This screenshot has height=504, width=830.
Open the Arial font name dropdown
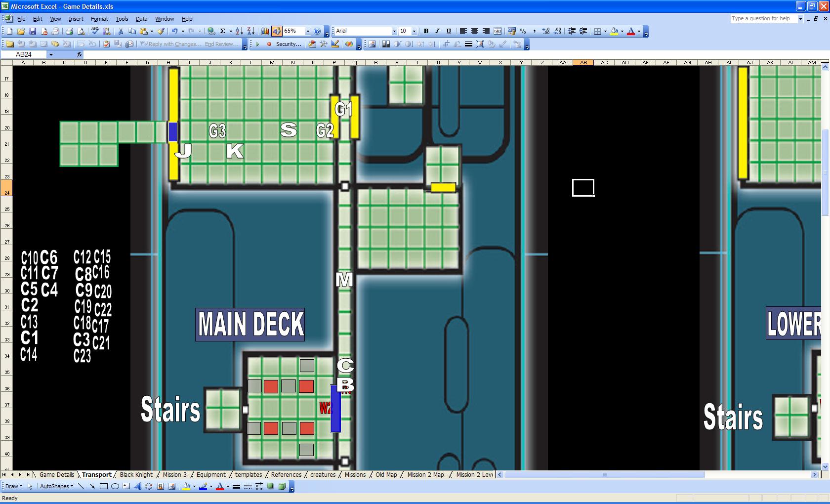pyautogui.click(x=394, y=31)
